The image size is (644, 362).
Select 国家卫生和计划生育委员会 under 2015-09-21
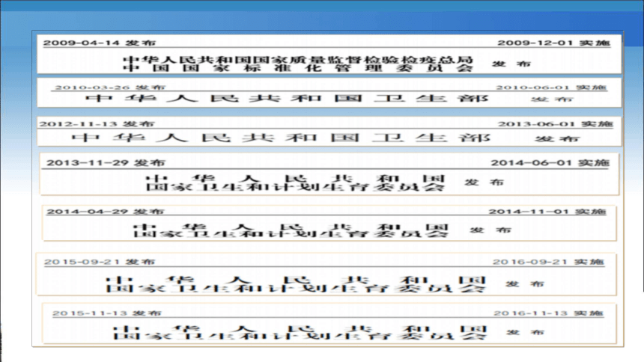pyautogui.click(x=296, y=289)
